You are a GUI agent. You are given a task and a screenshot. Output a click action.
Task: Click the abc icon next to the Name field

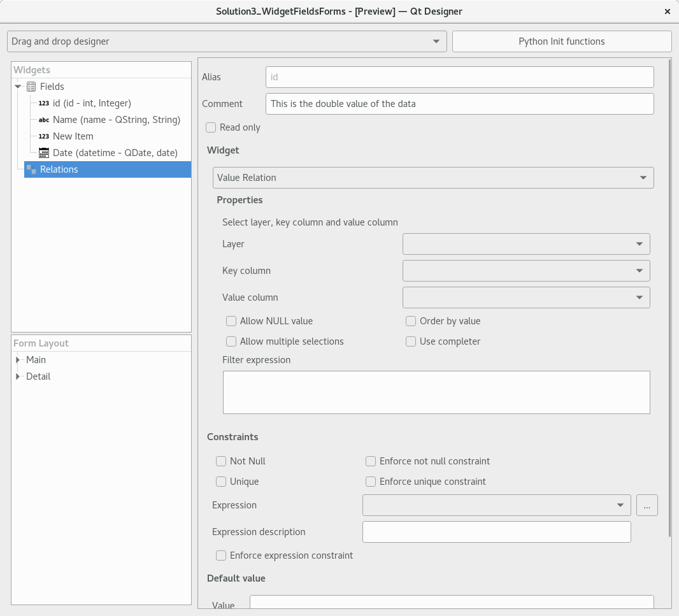[x=43, y=120]
